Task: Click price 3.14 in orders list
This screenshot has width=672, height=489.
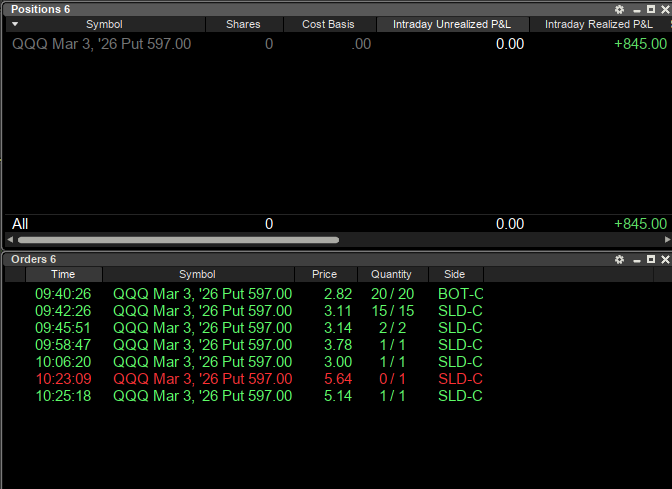Action: [338, 328]
